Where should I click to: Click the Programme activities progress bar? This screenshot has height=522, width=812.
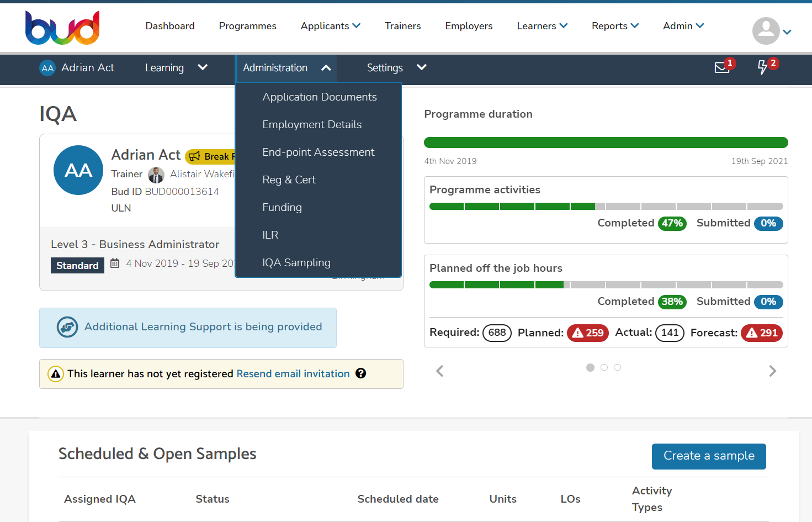point(606,207)
